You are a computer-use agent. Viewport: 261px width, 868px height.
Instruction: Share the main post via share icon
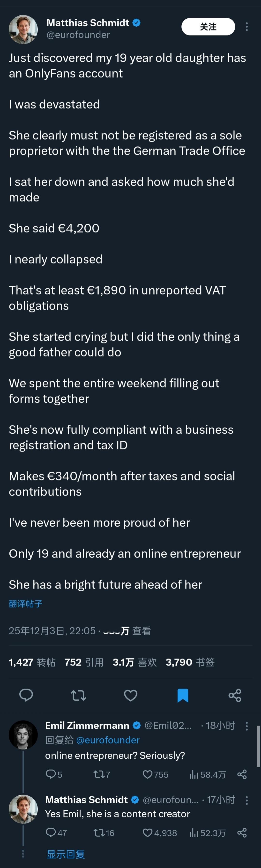[235, 695]
